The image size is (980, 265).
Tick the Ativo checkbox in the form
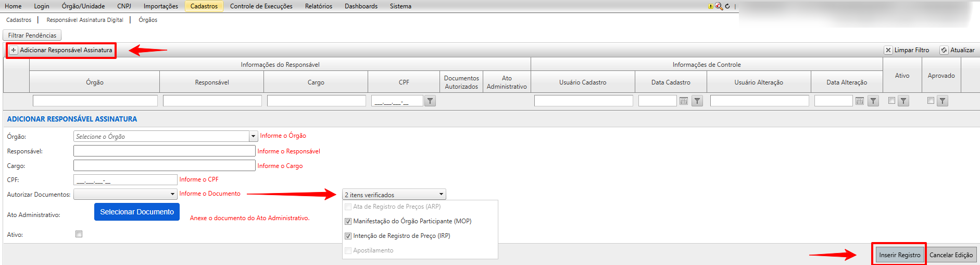(x=79, y=234)
